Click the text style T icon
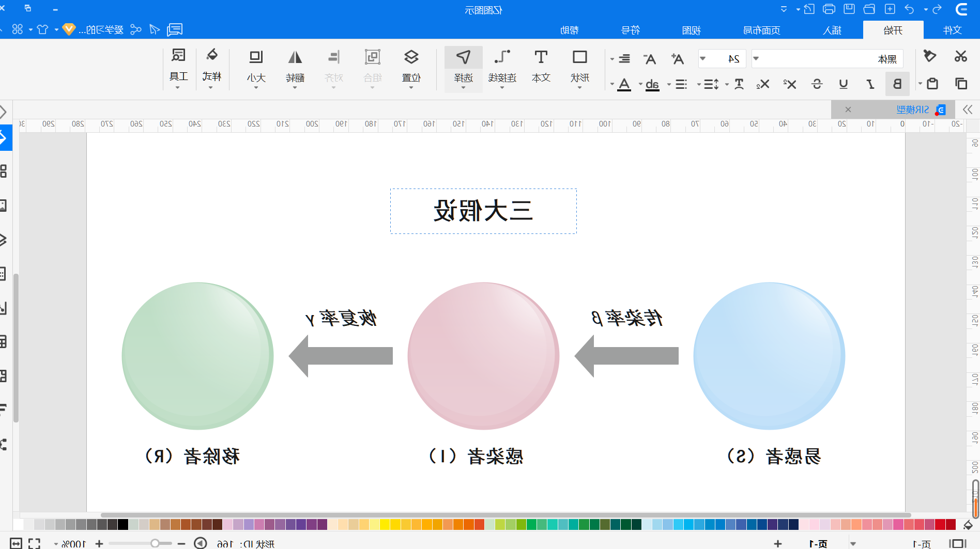The width and height of the screenshot is (980, 549). (739, 84)
